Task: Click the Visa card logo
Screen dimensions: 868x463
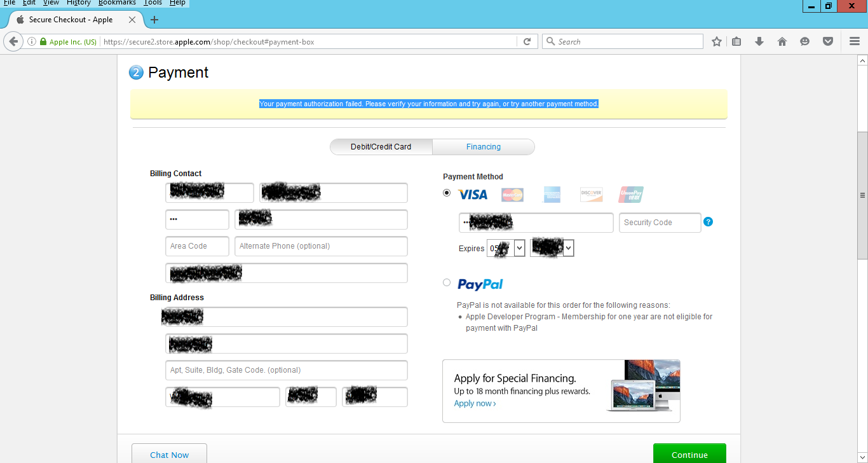Action: point(473,195)
